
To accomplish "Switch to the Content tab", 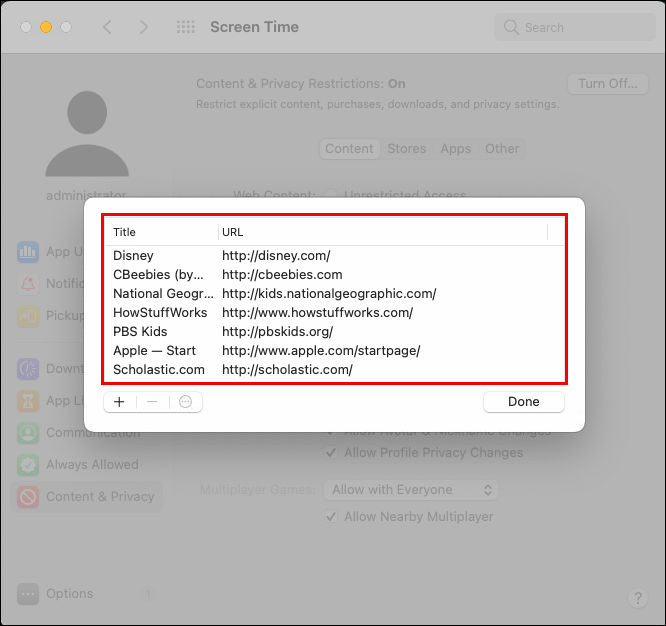I will (x=349, y=149).
